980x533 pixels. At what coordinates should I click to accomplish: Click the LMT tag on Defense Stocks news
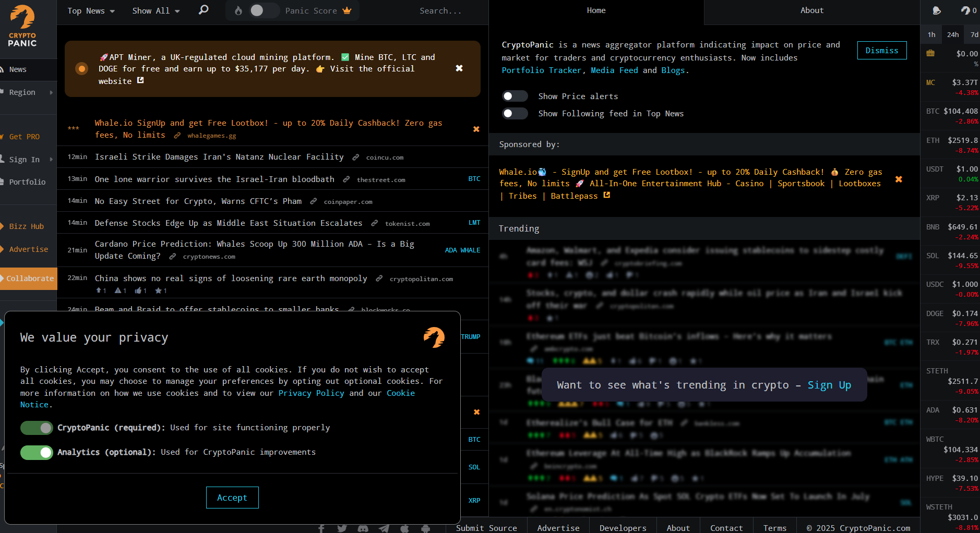click(x=474, y=223)
